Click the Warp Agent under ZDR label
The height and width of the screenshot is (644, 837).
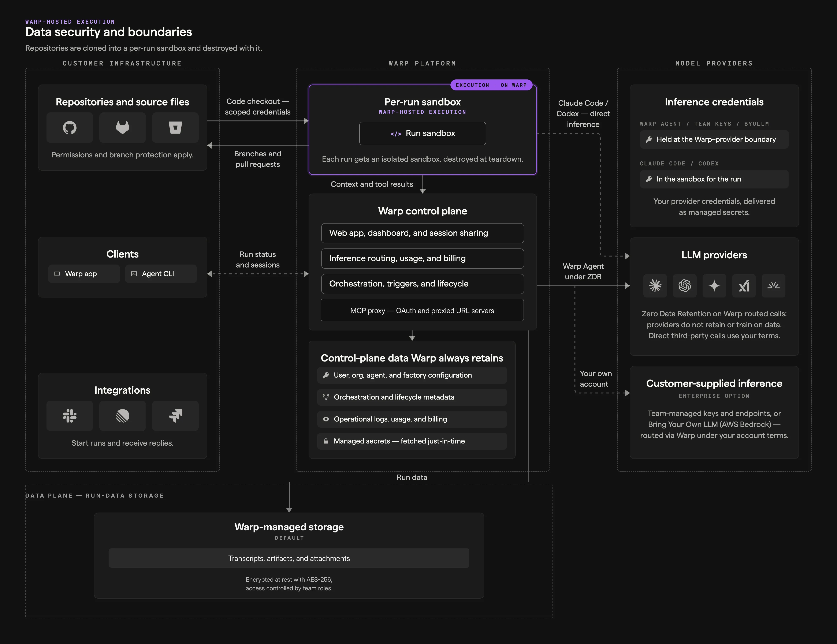coord(583,272)
